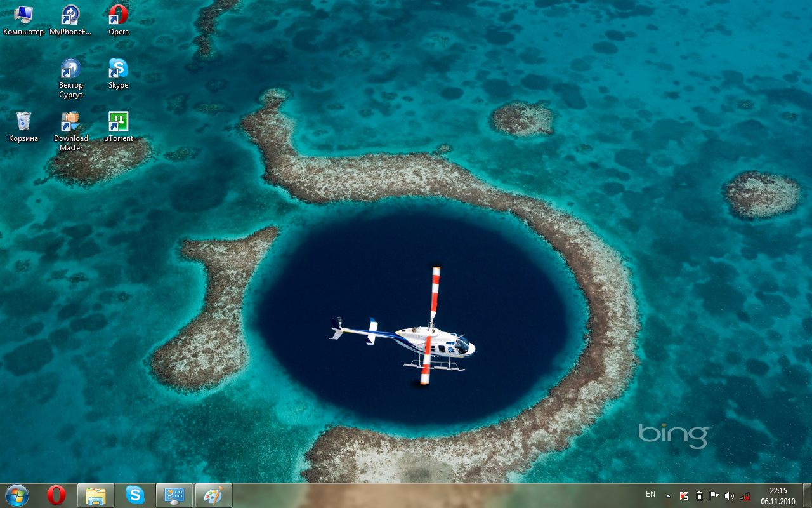This screenshot has width=812, height=508.
Task: Open the network signal tray icon
Action: click(x=745, y=496)
